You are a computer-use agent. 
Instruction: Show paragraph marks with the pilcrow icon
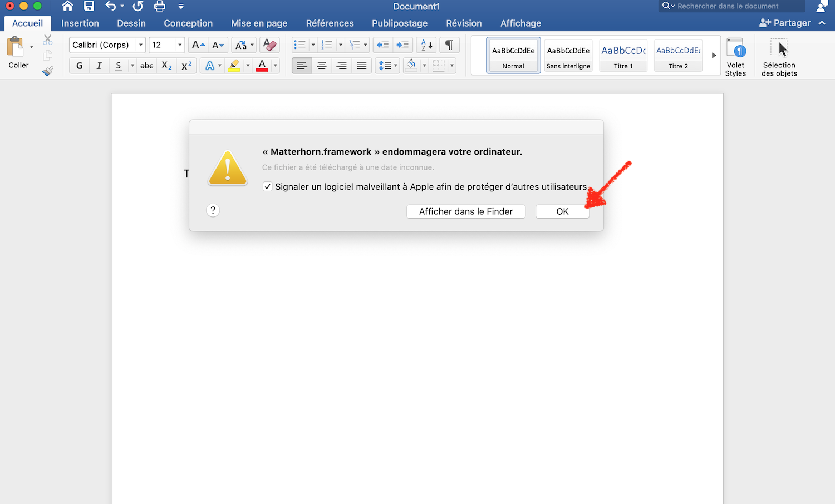point(449,45)
